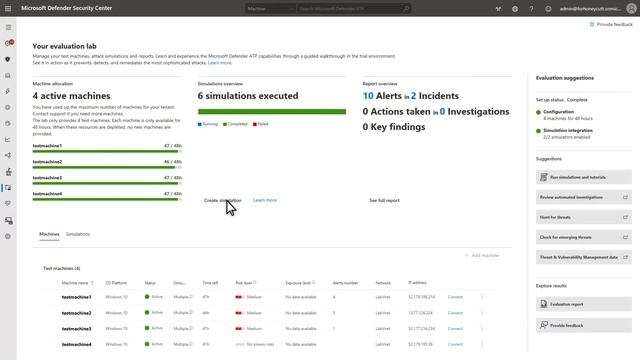
Task: Click the simulations executed green progress bar
Action: click(272, 111)
